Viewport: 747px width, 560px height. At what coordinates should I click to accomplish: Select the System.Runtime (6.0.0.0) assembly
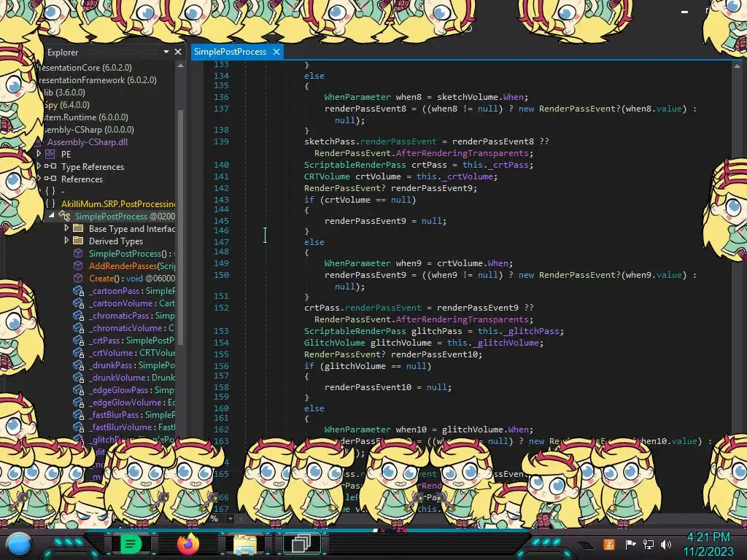(85, 117)
